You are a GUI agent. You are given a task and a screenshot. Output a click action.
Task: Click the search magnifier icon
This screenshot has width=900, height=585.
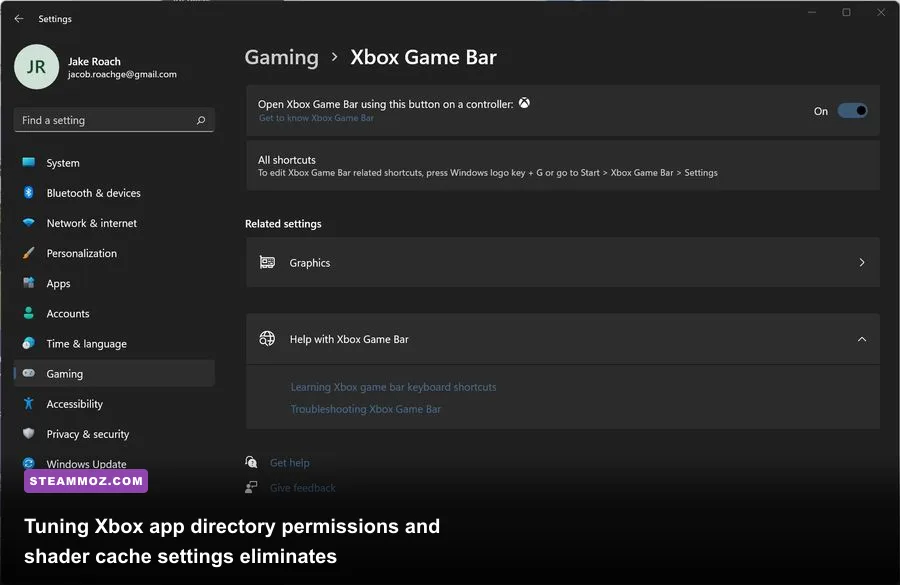[x=201, y=120]
